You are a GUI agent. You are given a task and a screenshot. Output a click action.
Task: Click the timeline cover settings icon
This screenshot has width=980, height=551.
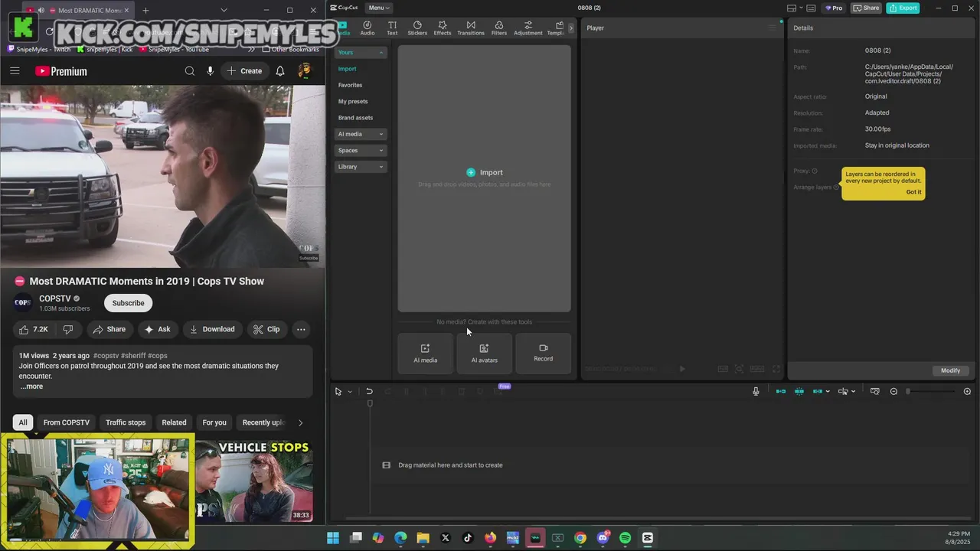click(875, 392)
